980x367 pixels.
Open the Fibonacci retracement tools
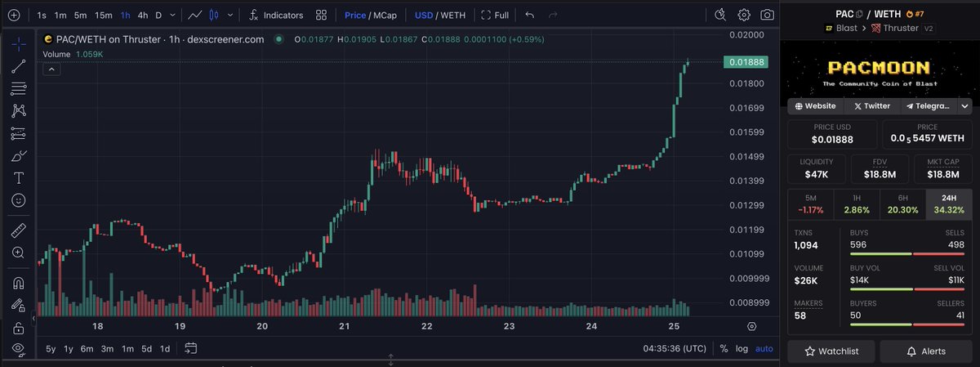tap(18, 89)
